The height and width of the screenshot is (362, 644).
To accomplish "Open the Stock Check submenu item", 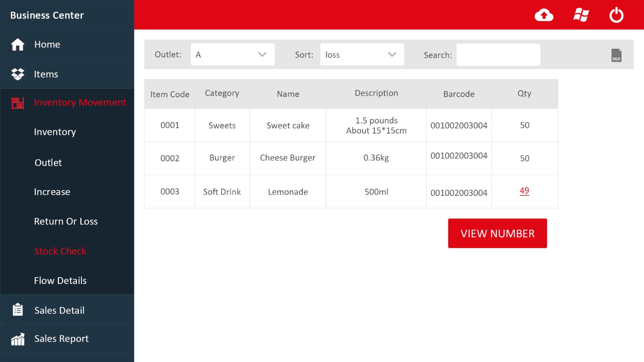I will [60, 251].
